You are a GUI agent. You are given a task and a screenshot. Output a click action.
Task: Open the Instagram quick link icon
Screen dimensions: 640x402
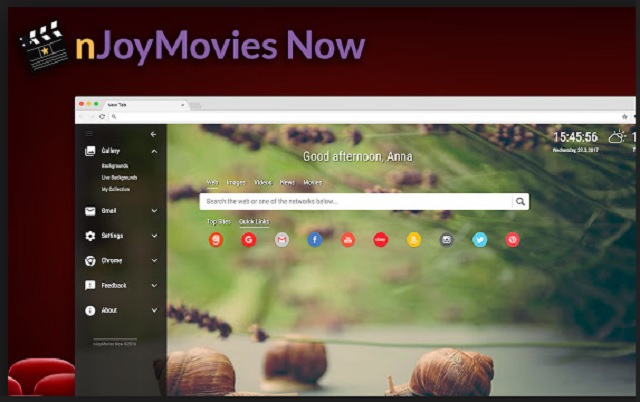[x=447, y=240]
